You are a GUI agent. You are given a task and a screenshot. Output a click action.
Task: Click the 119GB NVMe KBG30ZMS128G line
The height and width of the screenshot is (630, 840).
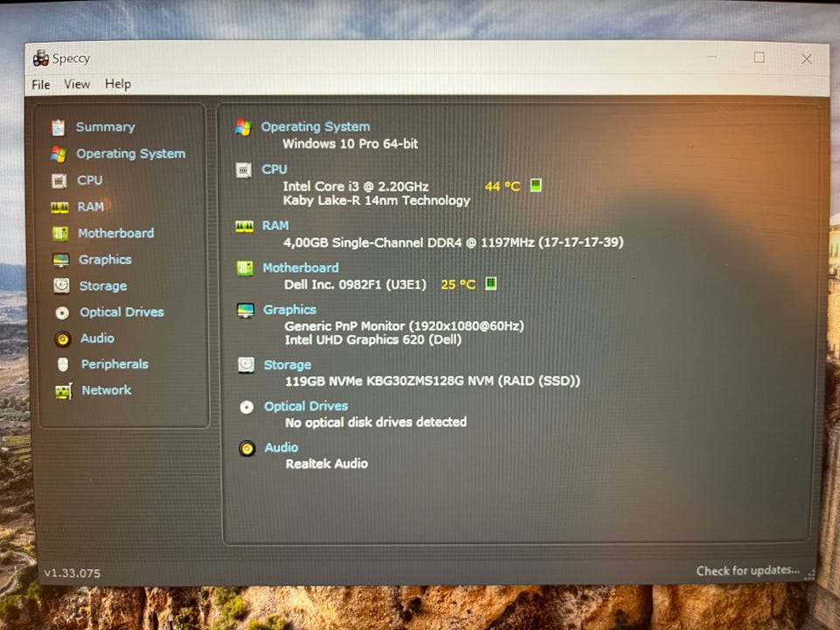point(432,381)
